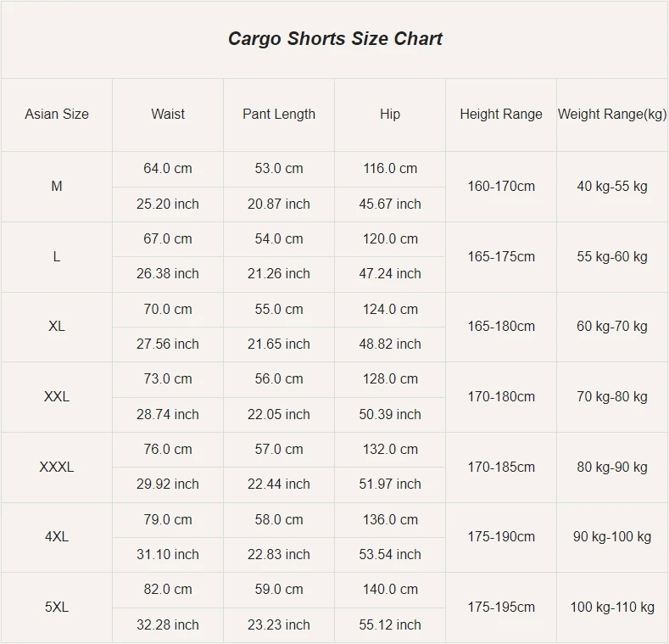Select the 53.0 cm pant length cell
The height and width of the screenshot is (644, 669).
279,168
